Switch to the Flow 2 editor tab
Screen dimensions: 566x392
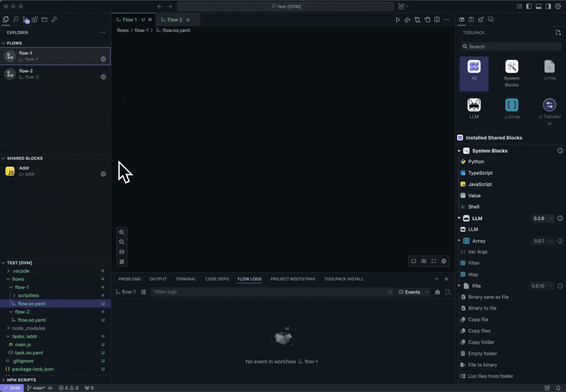coord(175,20)
